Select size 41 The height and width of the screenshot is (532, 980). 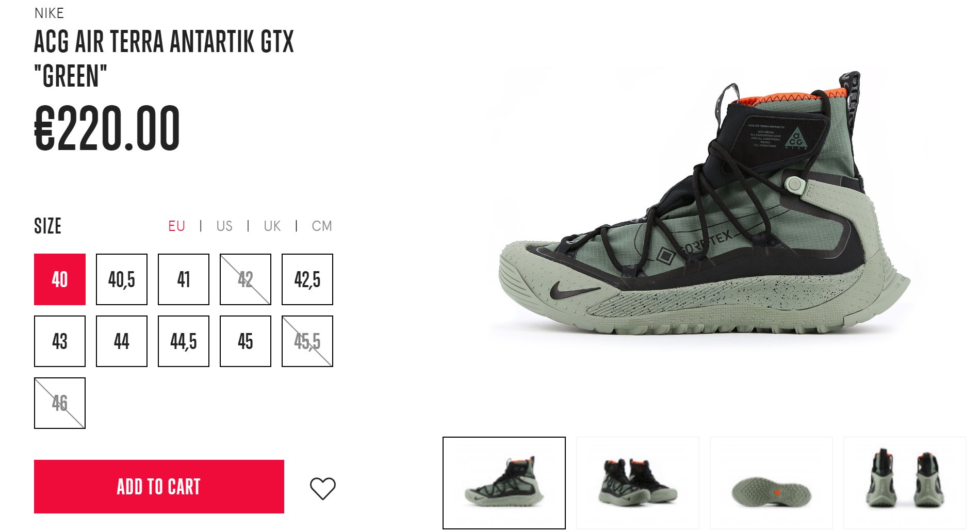184,279
